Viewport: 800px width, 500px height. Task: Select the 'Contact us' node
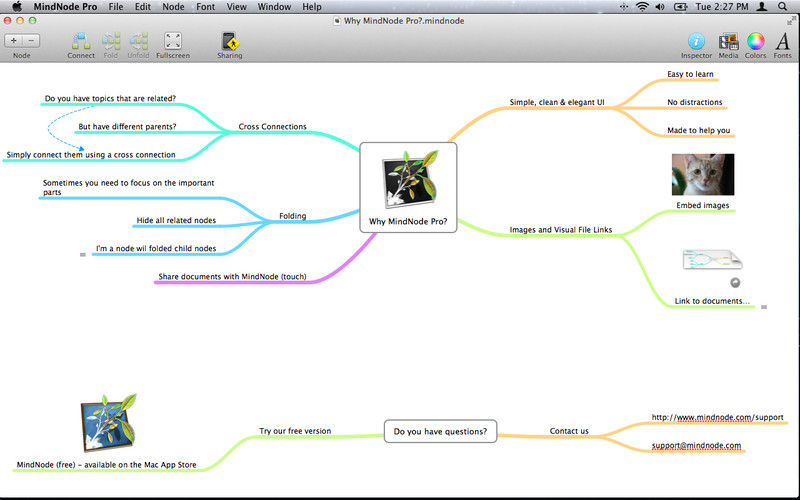[x=569, y=431]
